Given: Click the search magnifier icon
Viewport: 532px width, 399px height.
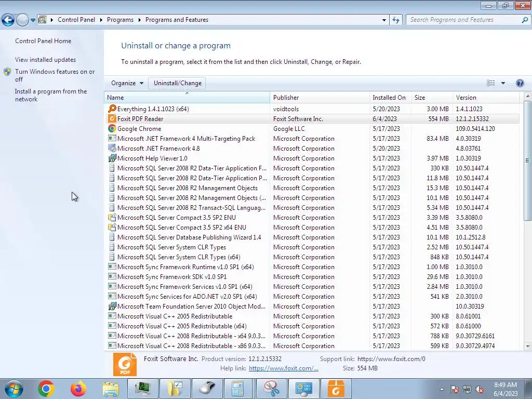Looking at the screenshot, I should pyautogui.click(x=525, y=20).
